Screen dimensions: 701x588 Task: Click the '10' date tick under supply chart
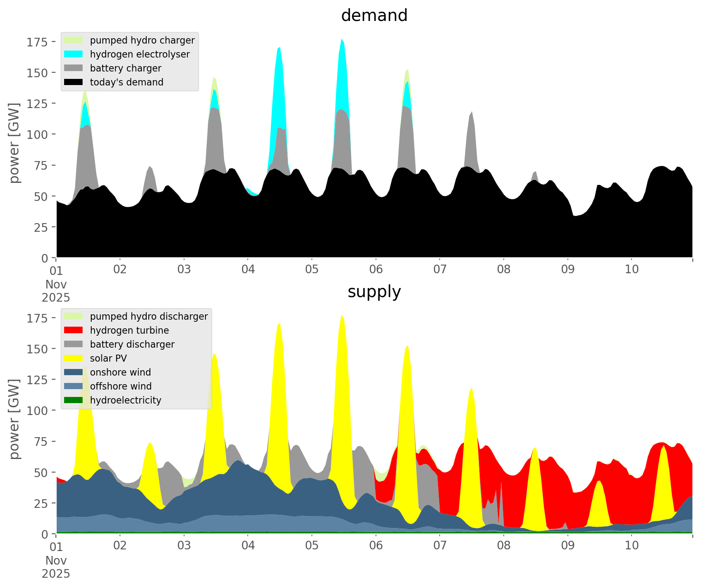[632, 546]
